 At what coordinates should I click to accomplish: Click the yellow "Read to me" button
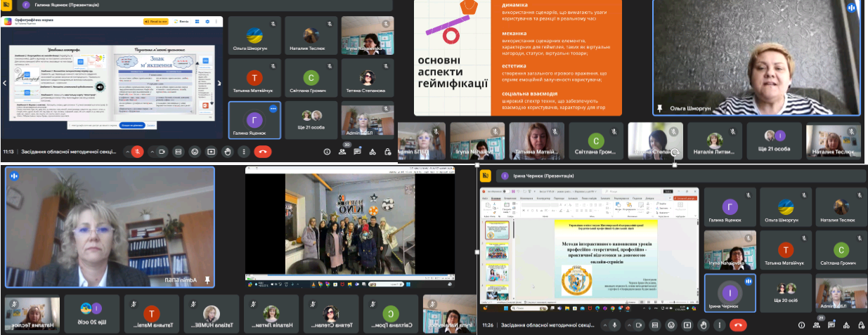pyautogui.click(x=155, y=22)
